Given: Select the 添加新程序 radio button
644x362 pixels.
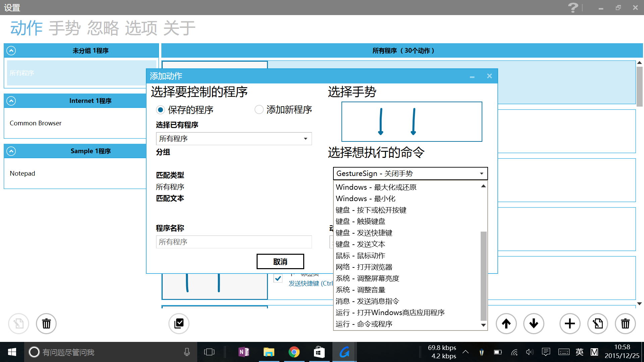Looking at the screenshot, I should pos(259,110).
